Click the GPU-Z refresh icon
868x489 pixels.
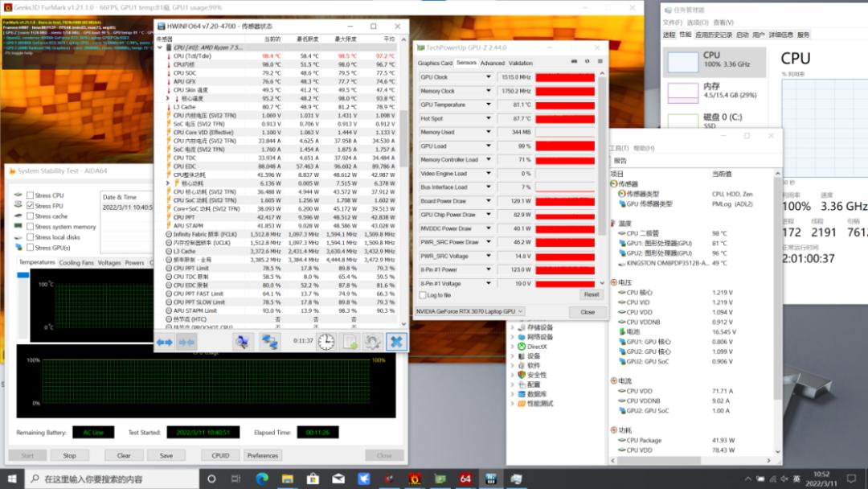(x=587, y=62)
